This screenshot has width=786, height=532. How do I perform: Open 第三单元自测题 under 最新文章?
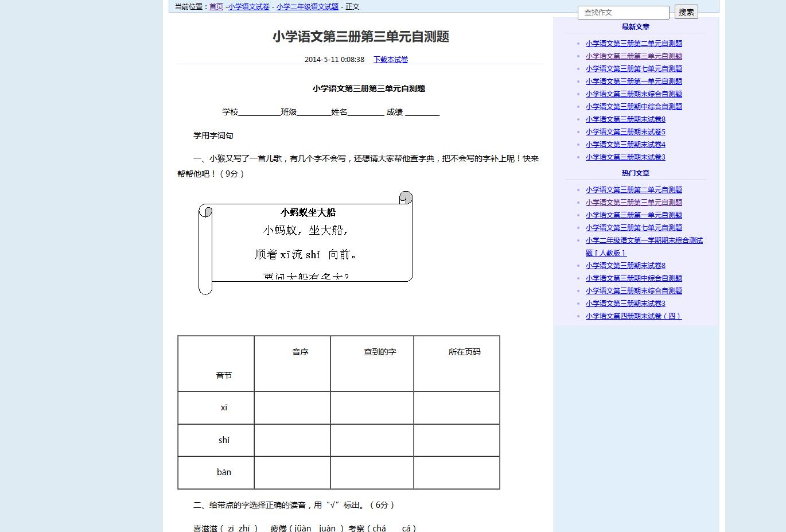[x=634, y=56]
